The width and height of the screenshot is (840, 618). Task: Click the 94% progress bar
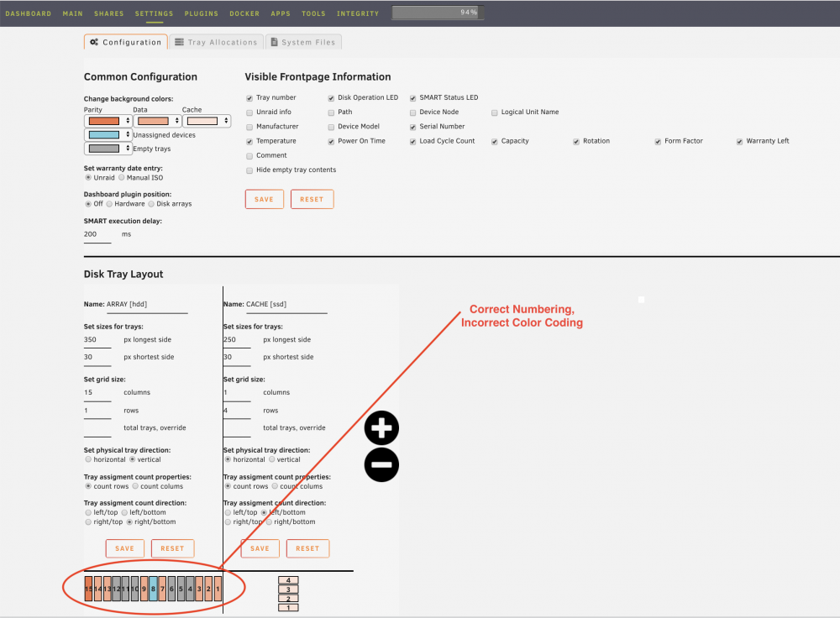438,13
